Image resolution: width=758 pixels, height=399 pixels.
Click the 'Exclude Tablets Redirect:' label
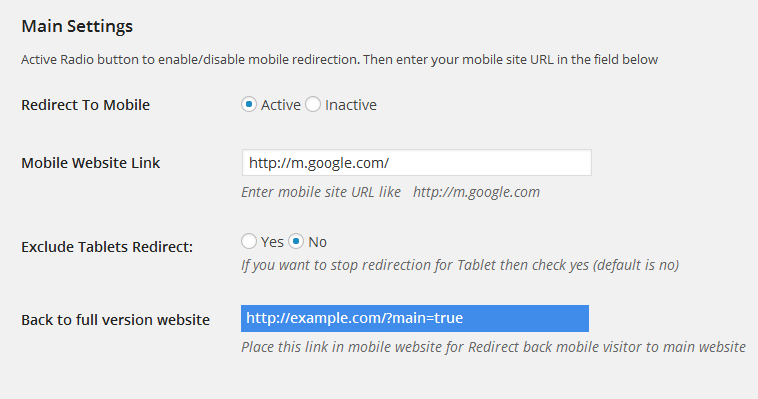pyautogui.click(x=107, y=247)
